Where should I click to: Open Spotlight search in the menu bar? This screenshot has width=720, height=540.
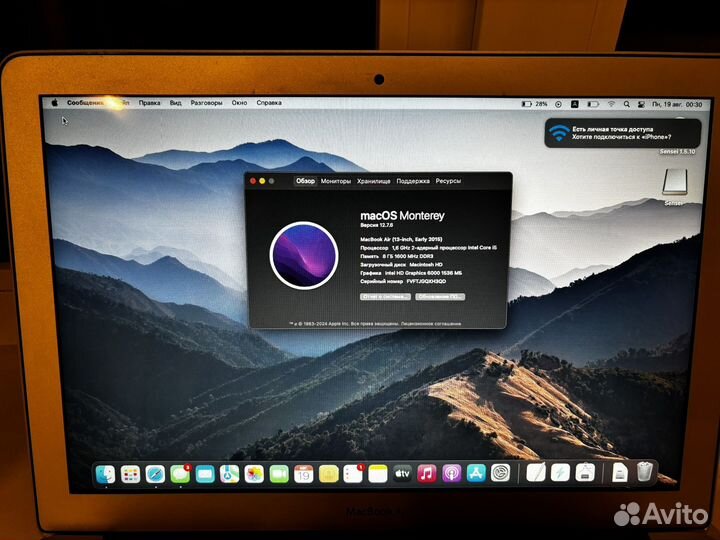tap(626, 105)
